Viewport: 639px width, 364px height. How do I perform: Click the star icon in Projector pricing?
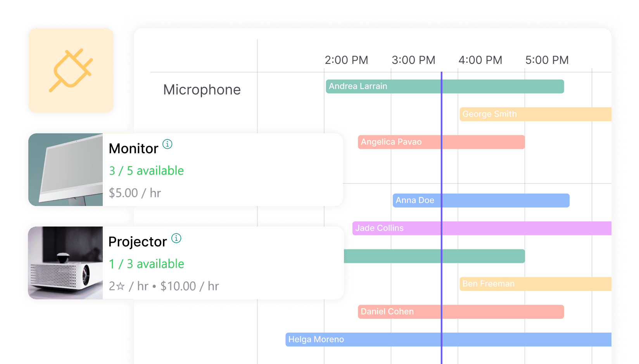[x=121, y=286]
